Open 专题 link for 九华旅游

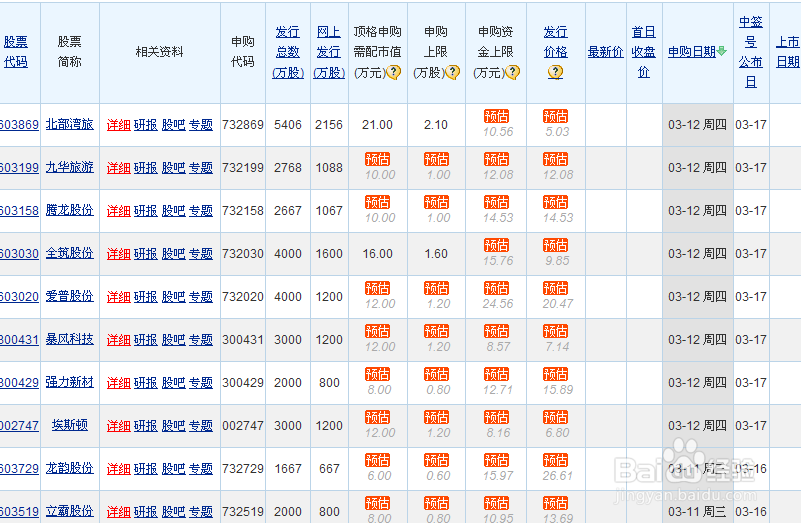tap(201, 168)
